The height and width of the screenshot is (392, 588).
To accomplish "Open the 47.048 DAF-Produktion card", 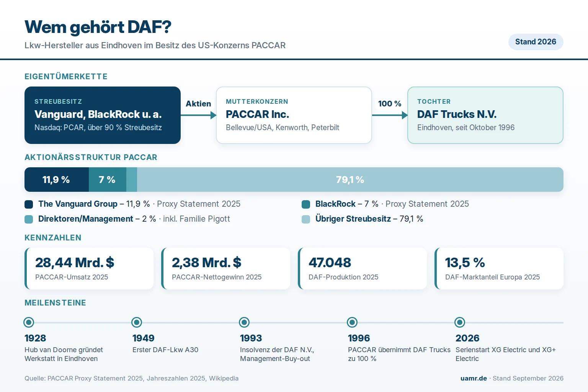I will (x=363, y=268).
